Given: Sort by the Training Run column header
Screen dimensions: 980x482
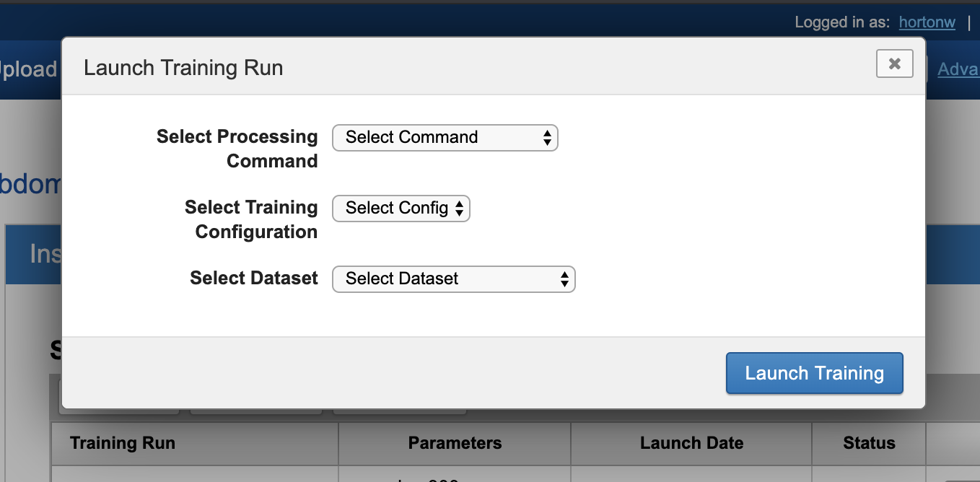Looking at the screenshot, I should coord(123,442).
